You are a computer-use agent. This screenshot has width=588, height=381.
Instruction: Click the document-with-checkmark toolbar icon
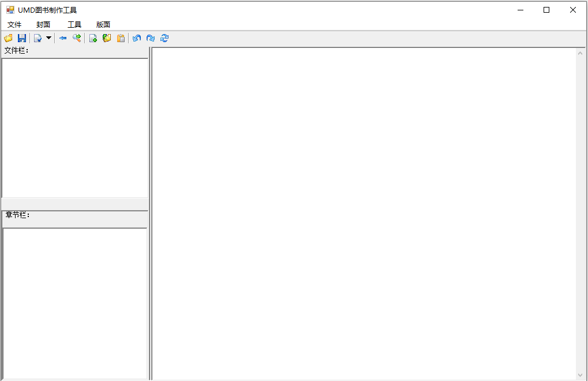tap(36, 38)
